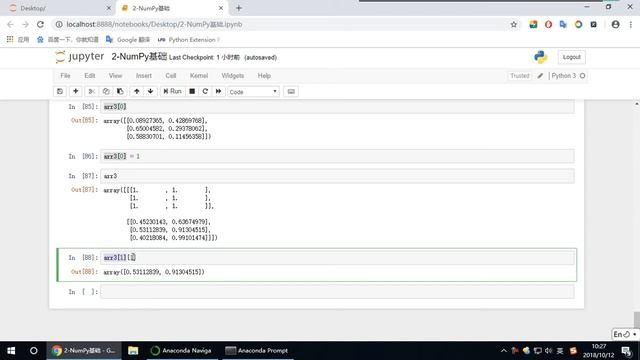The height and width of the screenshot is (360, 640).
Task: Open the cell type Code dropdown
Action: pyautogui.click(x=253, y=92)
